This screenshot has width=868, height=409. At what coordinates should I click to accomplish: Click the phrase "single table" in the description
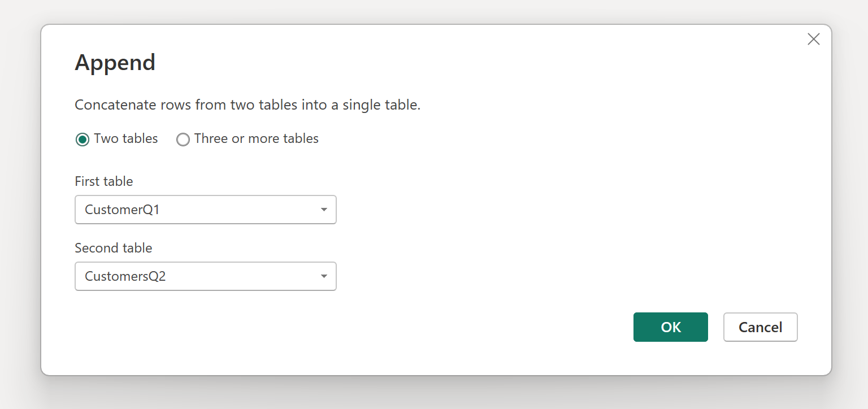(x=381, y=105)
